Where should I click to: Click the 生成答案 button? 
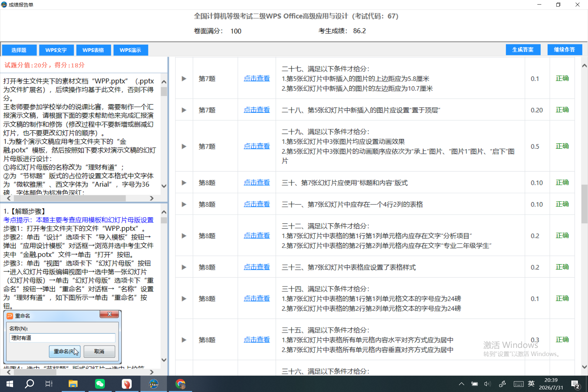point(523,50)
